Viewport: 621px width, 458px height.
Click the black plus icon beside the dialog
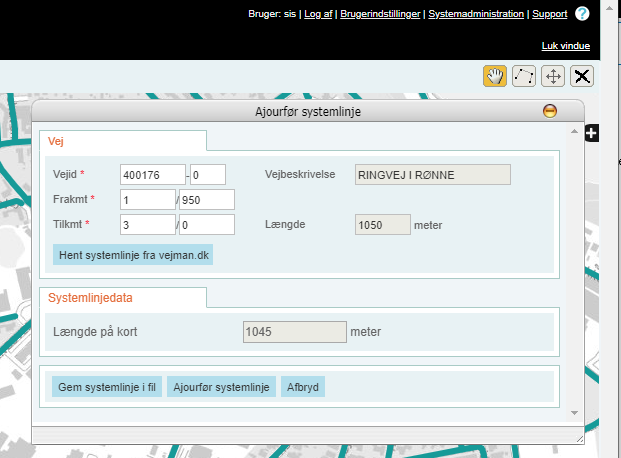point(591,133)
